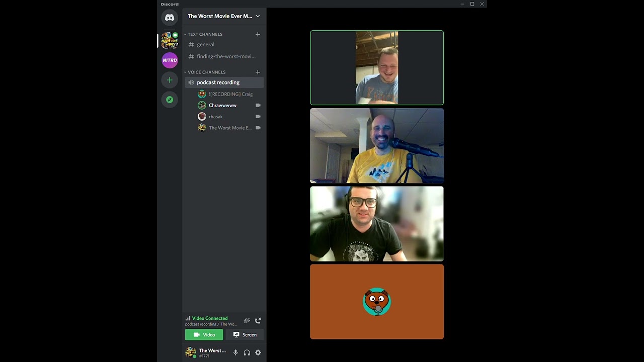This screenshot has width=644, height=362.
Task: Collapse the Voice Channels category
Action: pyautogui.click(x=205, y=72)
